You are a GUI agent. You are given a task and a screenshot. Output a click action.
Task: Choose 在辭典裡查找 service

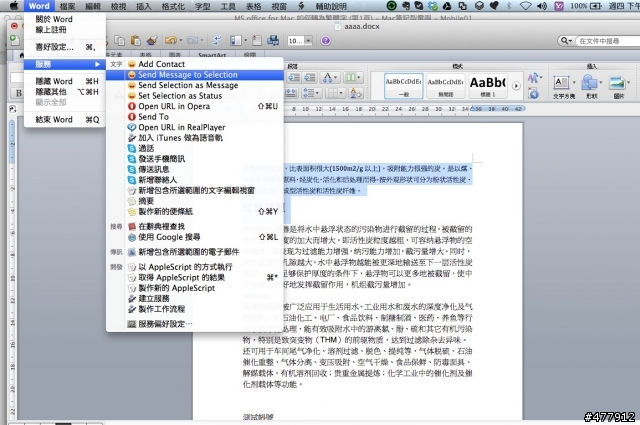[x=195, y=226]
